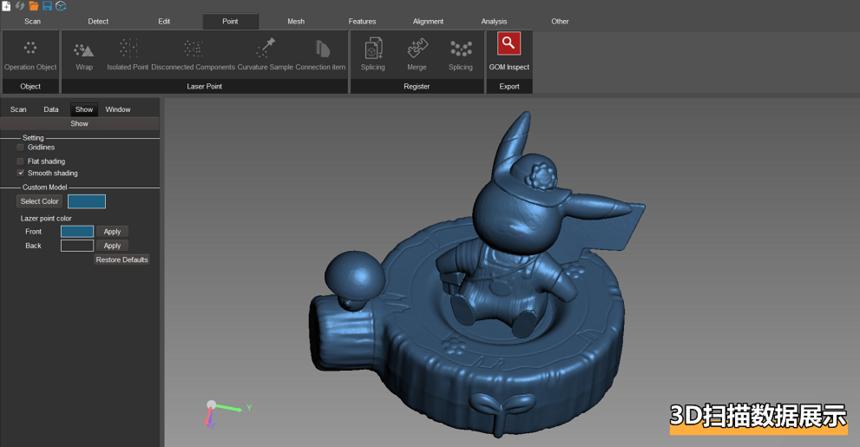
Task: Go to the Alignment ribbon tab
Action: pyautogui.click(x=428, y=21)
